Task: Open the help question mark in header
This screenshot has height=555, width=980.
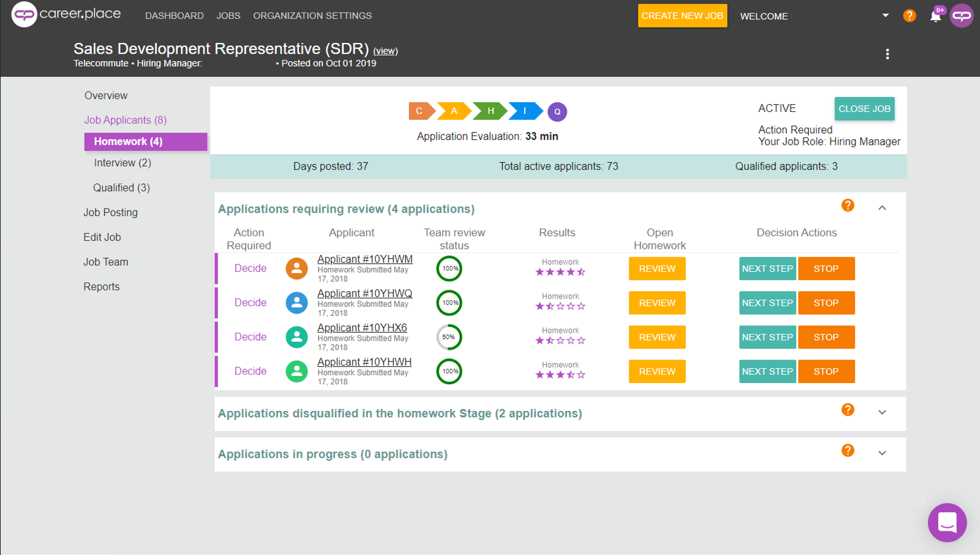Action: click(909, 16)
